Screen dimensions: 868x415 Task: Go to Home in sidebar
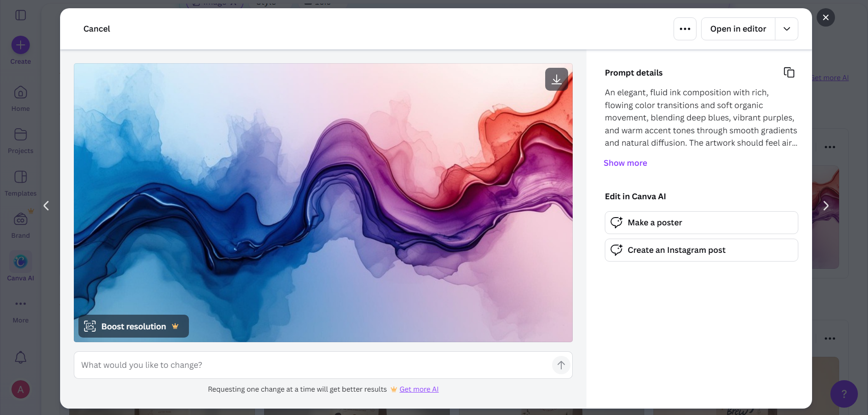point(21,98)
